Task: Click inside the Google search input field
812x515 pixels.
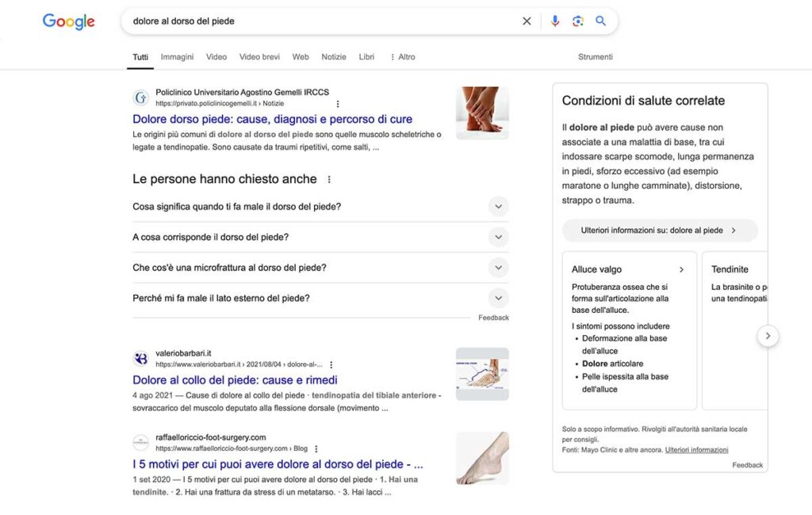Action: (x=317, y=21)
